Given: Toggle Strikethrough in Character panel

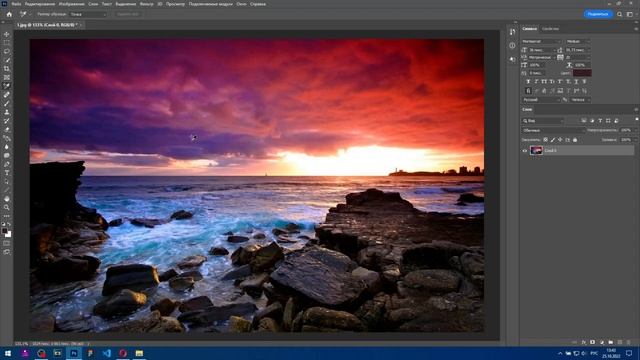Looking at the screenshot, I should (x=584, y=82).
